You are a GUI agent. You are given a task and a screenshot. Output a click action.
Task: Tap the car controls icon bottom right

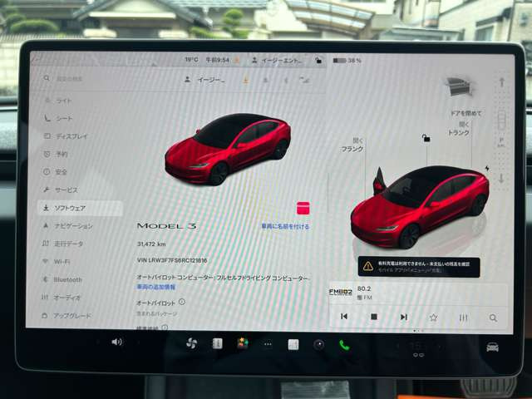(492, 347)
